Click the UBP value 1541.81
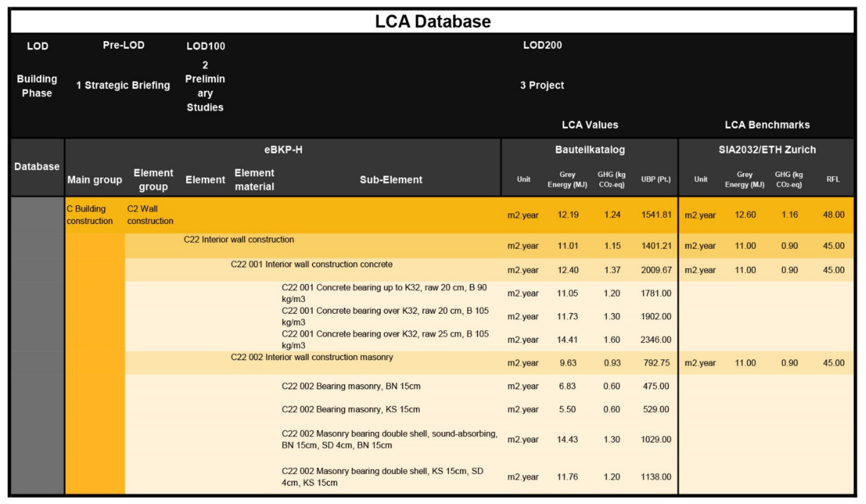Viewport: 866px width, 504px height. 656,215
